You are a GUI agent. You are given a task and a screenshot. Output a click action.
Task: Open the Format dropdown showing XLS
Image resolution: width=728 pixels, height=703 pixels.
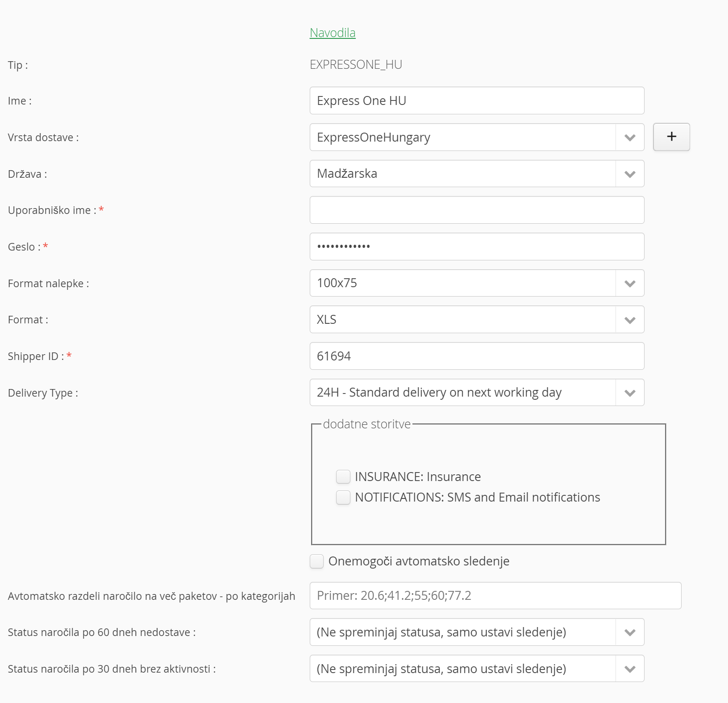[477, 319]
